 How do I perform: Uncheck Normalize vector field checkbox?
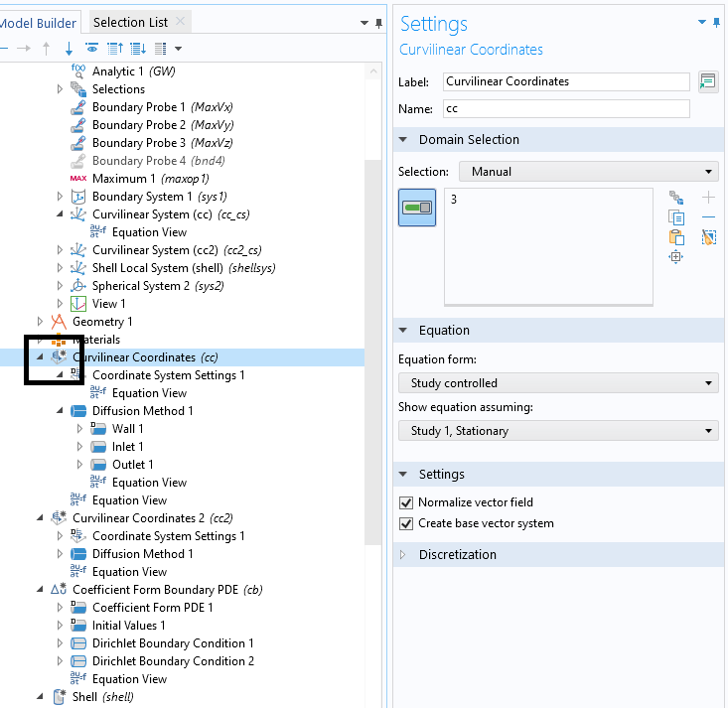click(405, 502)
